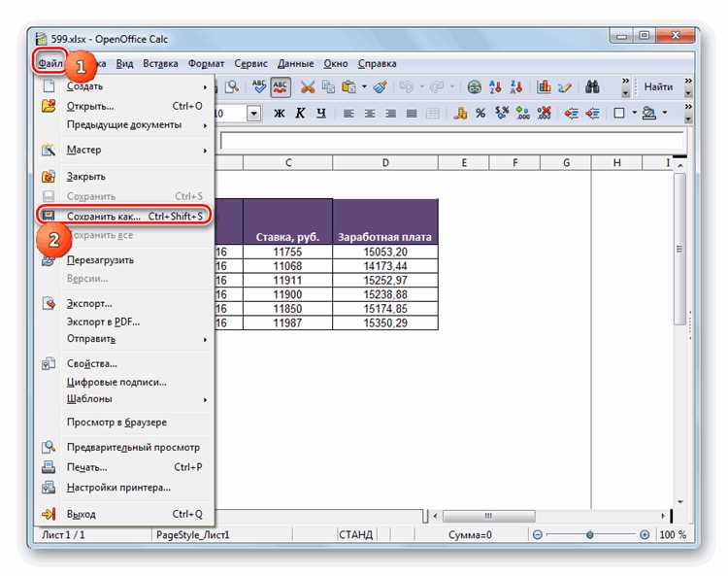The width and height of the screenshot is (728, 576).
Task: Open the Сервис menu
Action: click(250, 64)
